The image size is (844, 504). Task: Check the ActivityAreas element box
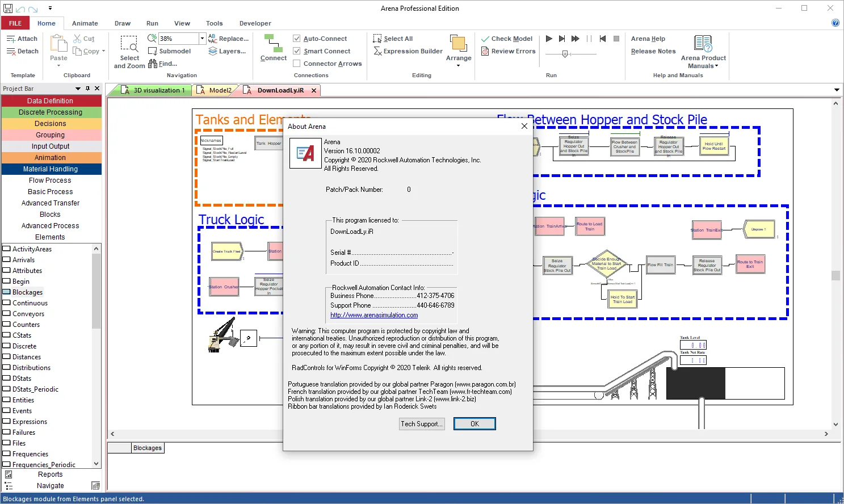[x=7, y=249]
